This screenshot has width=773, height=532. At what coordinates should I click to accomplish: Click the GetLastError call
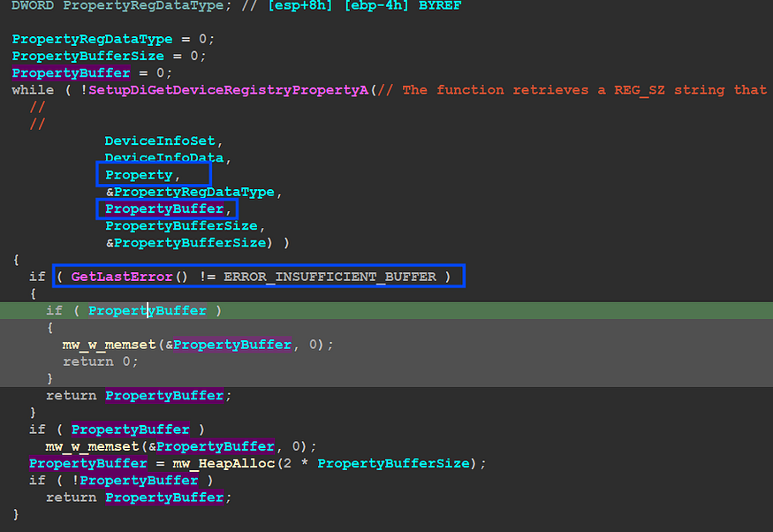pos(122,277)
